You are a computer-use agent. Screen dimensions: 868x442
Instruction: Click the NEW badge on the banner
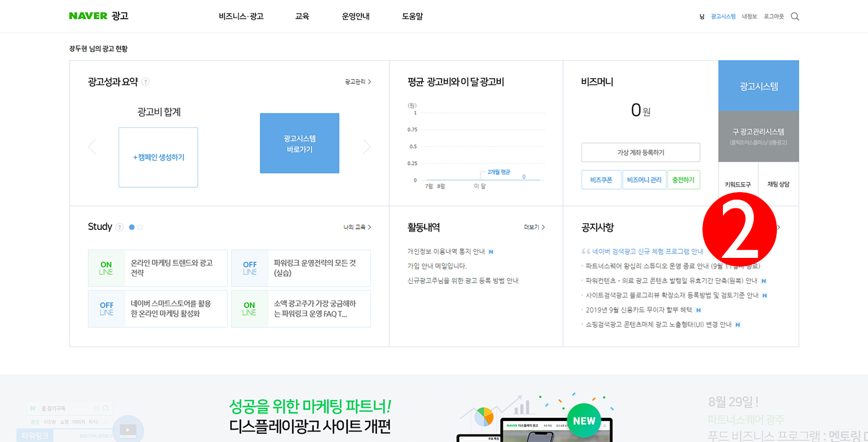pyautogui.click(x=584, y=421)
